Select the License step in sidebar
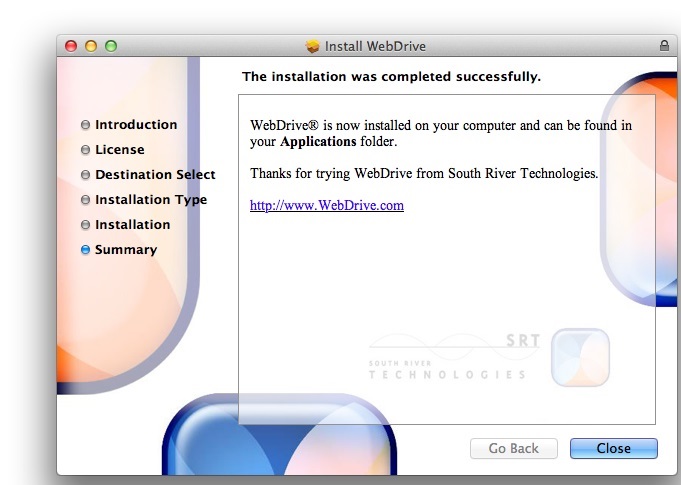The width and height of the screenshot is (681, 485). pos(119,149)
